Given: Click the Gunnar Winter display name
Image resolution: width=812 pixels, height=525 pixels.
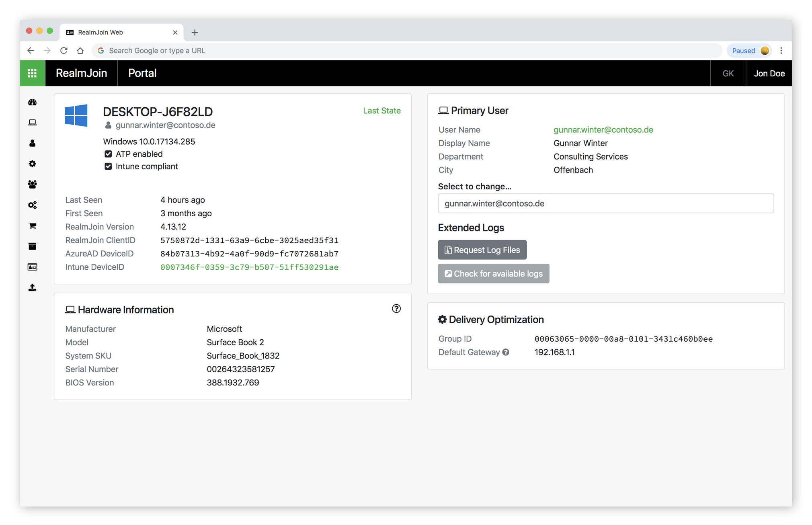Looking at the screenshot, I should click(x=580, y=144).
